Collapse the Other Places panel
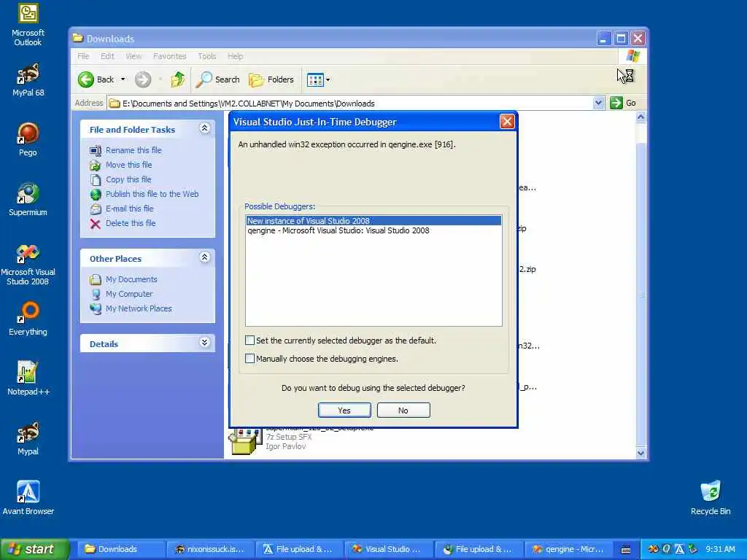Viewport: 747px width, 560px height. 204,257
